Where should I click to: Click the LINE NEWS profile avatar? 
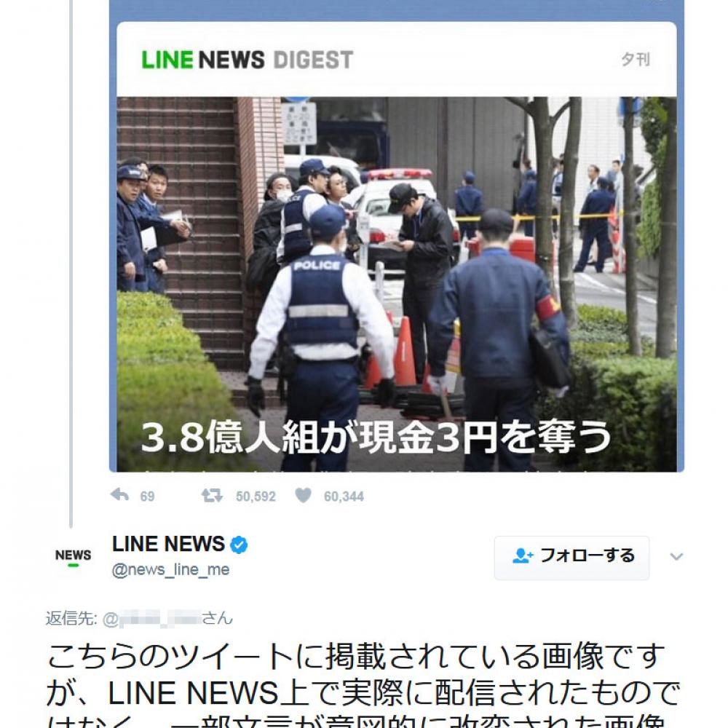coord(74,557)
